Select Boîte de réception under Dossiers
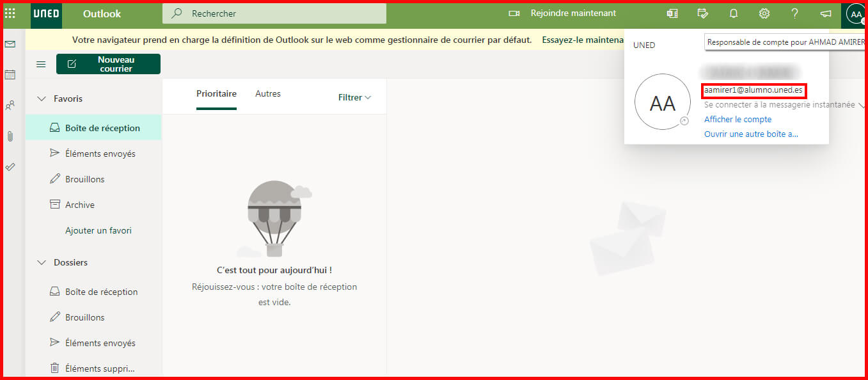The image size is (868, 380). tap(93, 292)
